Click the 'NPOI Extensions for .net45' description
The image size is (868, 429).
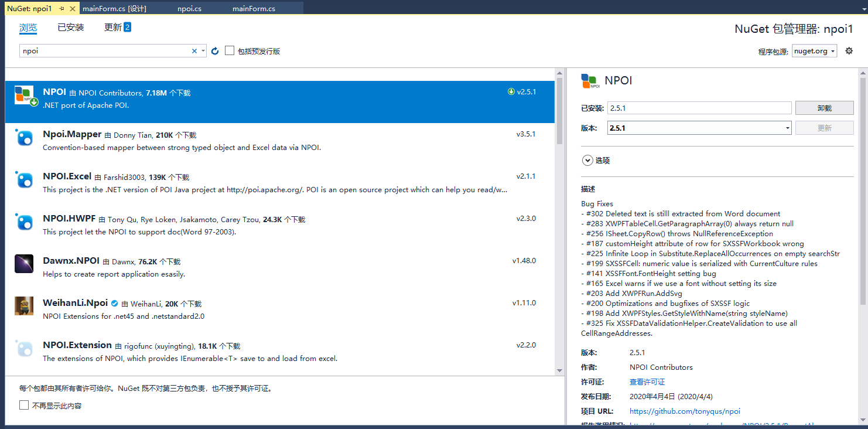[x=124, y=316]
